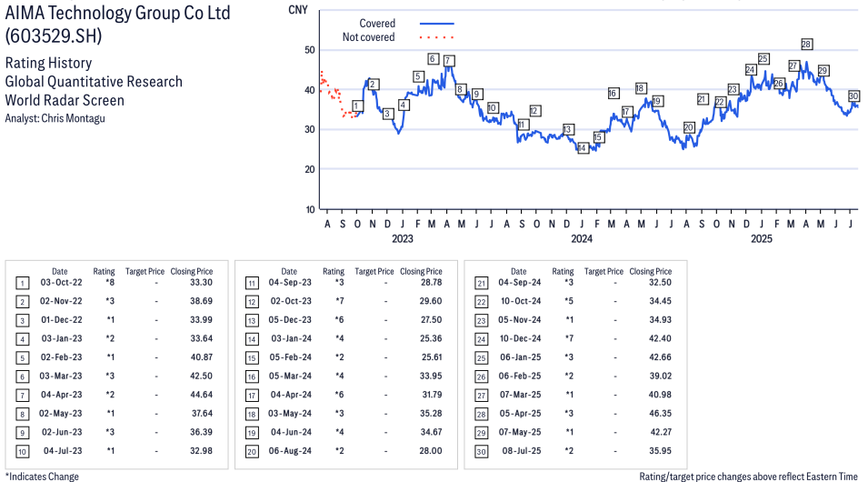Click closing price 35.95
The width and height of the screenshot is (868, 482).
(661, 451)
